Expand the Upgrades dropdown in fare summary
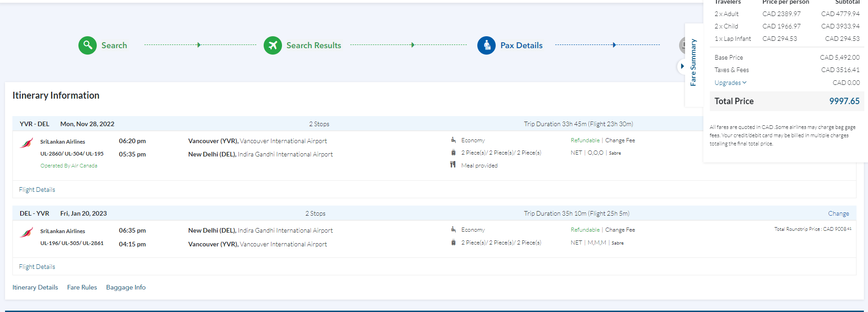 point(730,83)
